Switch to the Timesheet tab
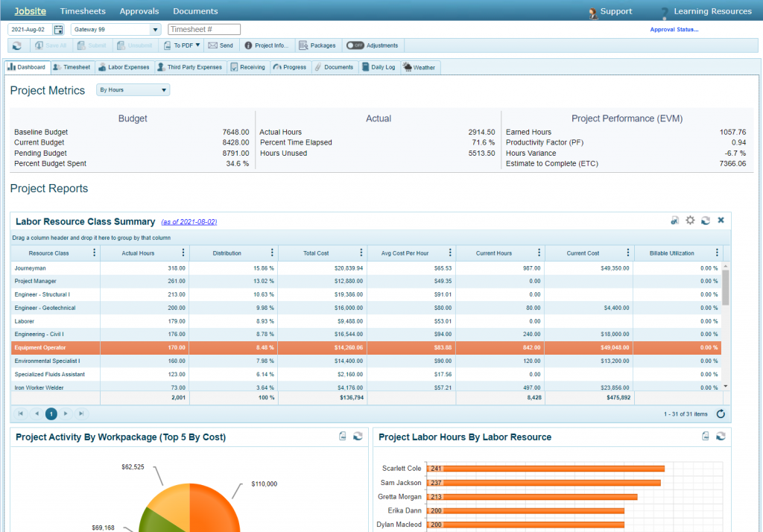763x532 pixels. 72,67
